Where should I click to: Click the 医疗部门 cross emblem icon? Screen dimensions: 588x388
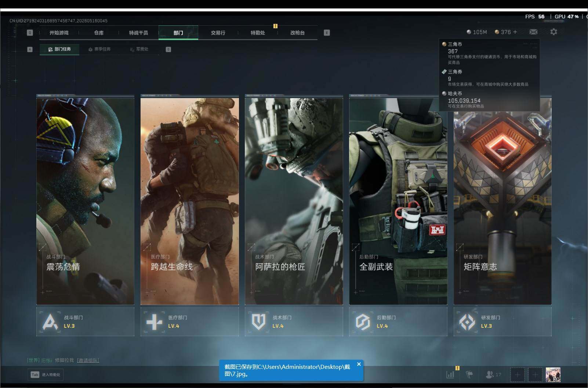(154, 322)
